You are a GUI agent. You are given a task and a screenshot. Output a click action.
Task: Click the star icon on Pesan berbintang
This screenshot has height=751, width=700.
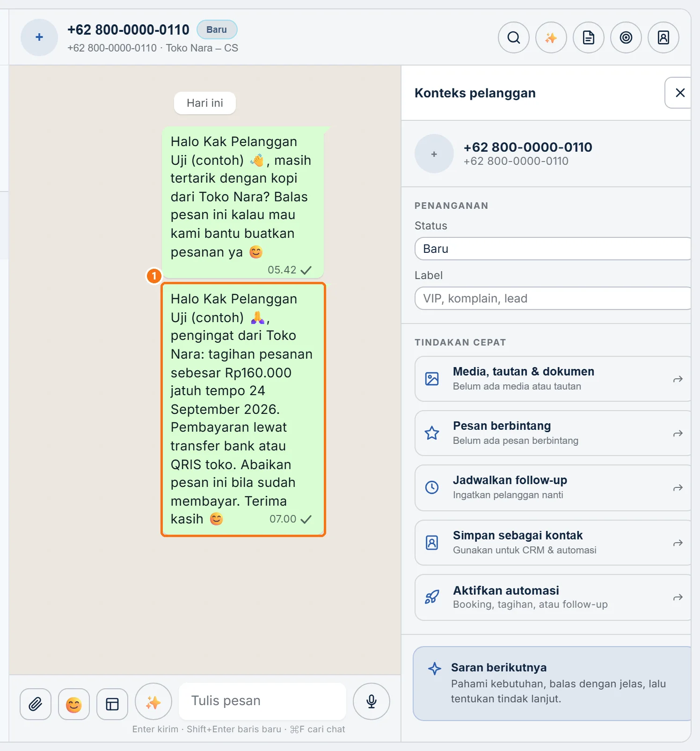pos(432,433)
